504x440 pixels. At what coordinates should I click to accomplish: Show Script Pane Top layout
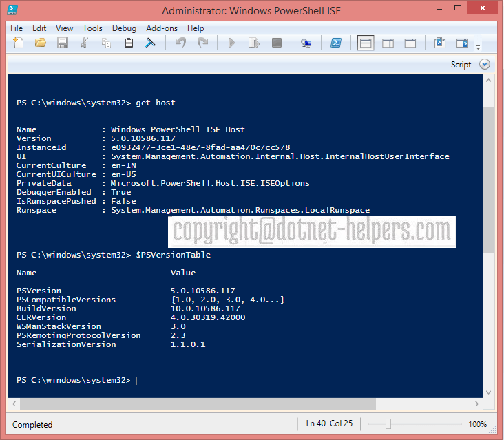[366, 43]
